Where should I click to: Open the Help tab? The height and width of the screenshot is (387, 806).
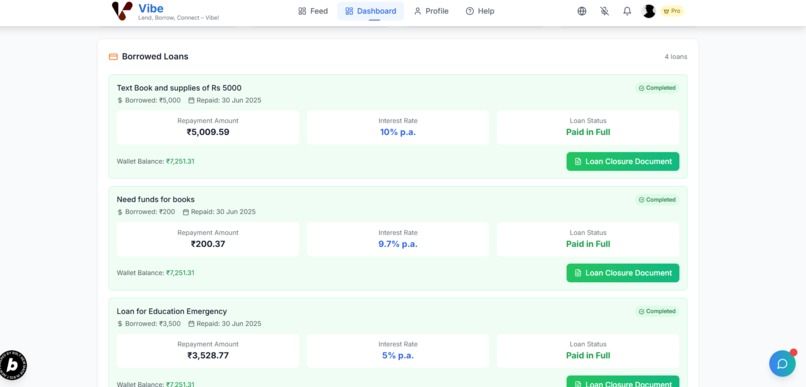[480, 11]
